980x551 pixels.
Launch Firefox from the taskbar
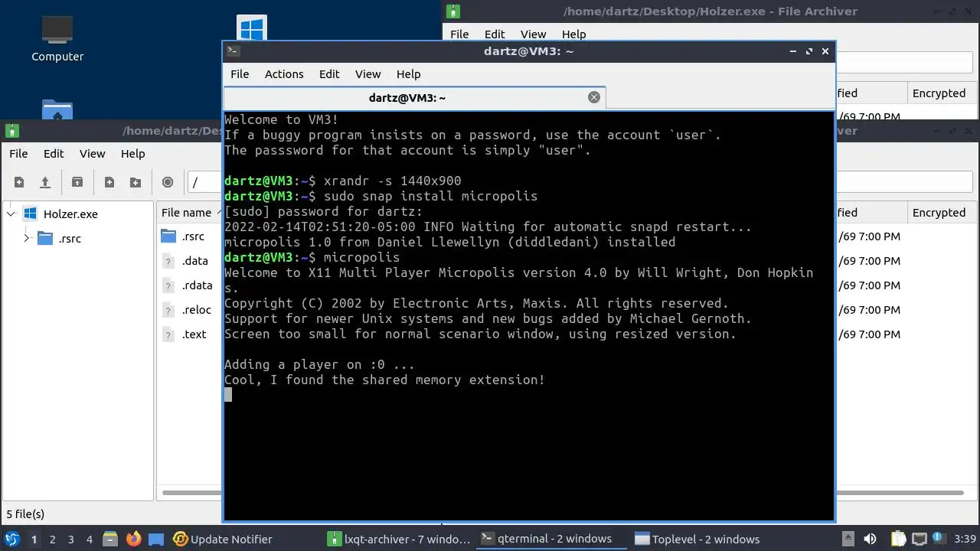(x=133, y=539)
